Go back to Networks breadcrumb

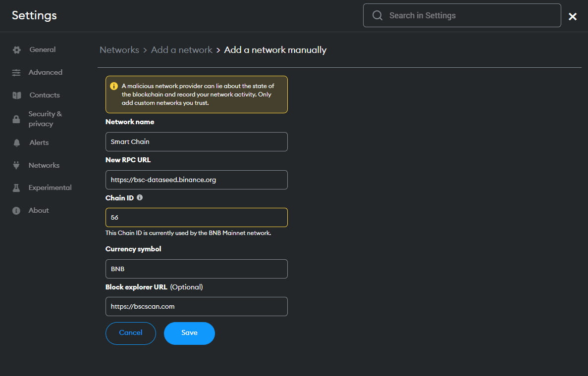point(119,50)
